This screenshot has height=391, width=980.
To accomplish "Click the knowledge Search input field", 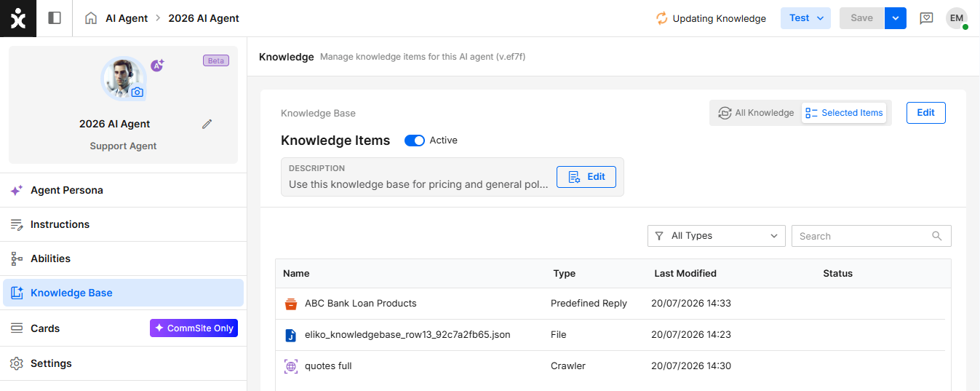I will (x=871, y=236).
